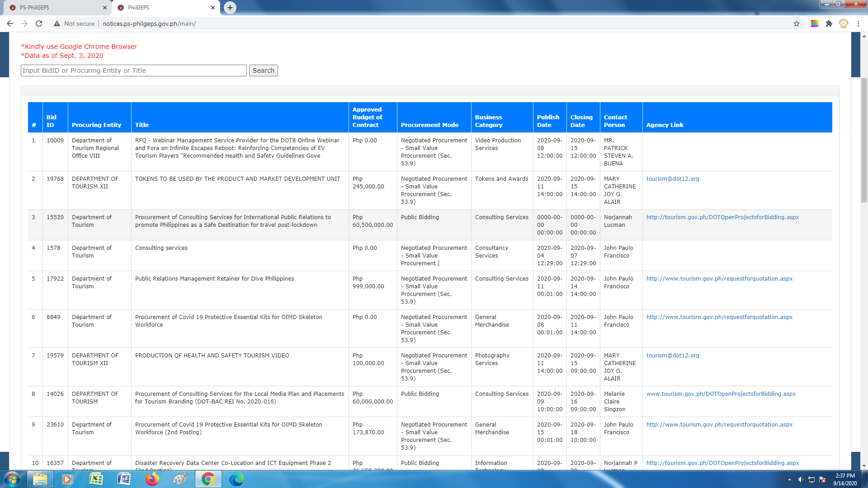The image size is (868, 488).
Task: Open Paint from the taskbar
Action: tap(180, 479)
